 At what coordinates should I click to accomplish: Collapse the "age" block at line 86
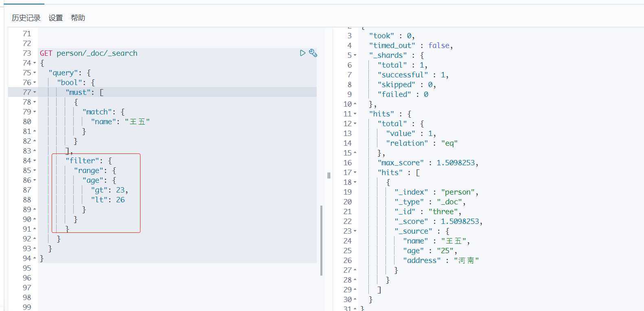tap(35, 180)
